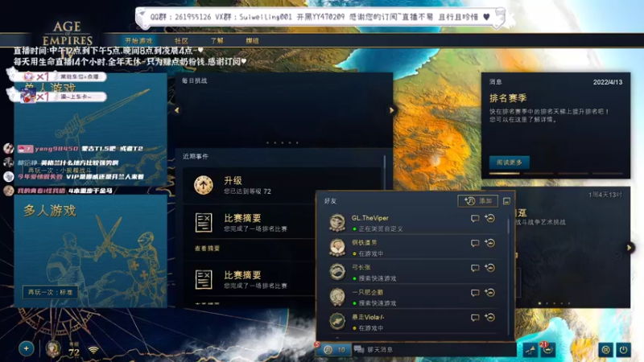Click 再玩一次：标准 button
This screenshot has height=362, width=644.
tap(50, 292)
